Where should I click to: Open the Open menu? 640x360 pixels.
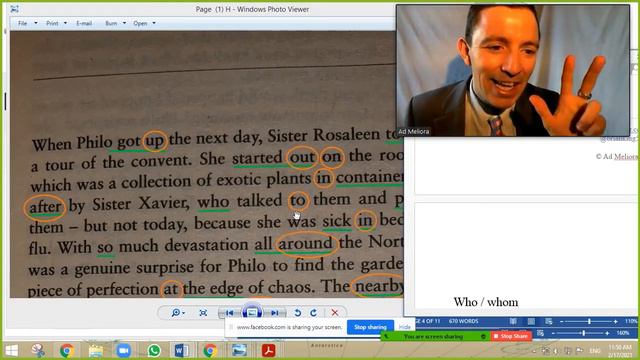140,23
